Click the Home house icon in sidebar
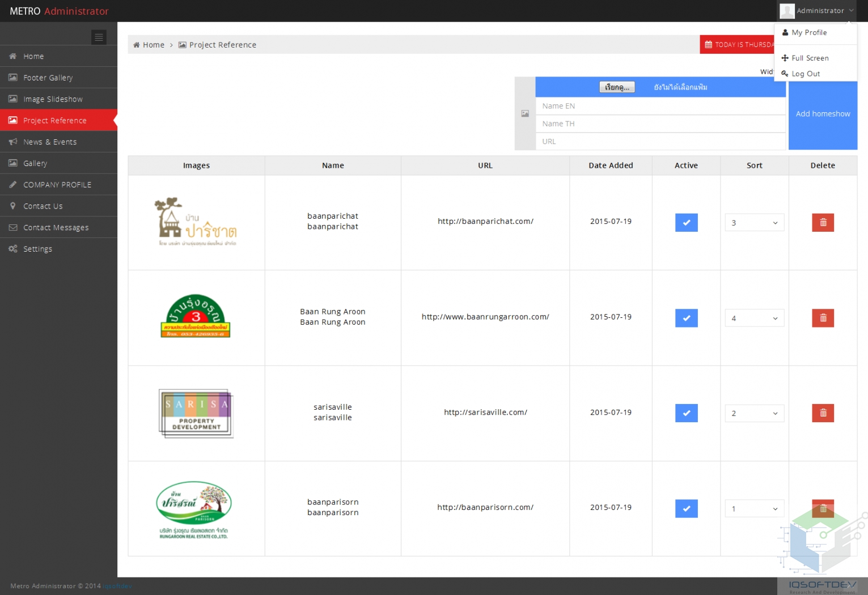 pos(12,56)
